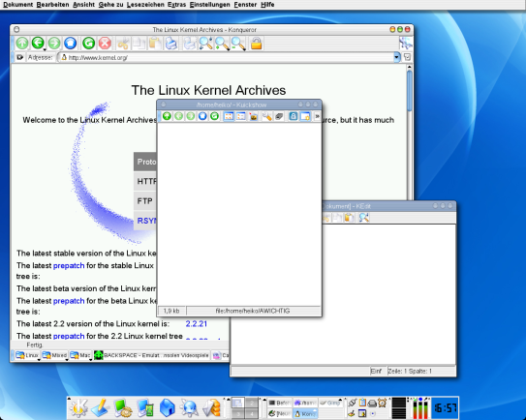Open the Mac bookmark folder
This screenshot has width=526, height=420.
click(80, 355)
